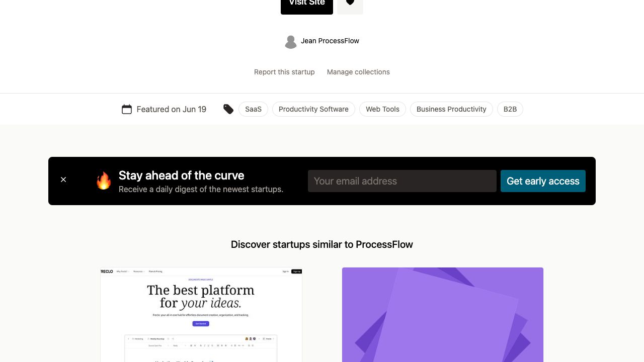
Task: Focus the Your email address field
Action: point(402,181)
